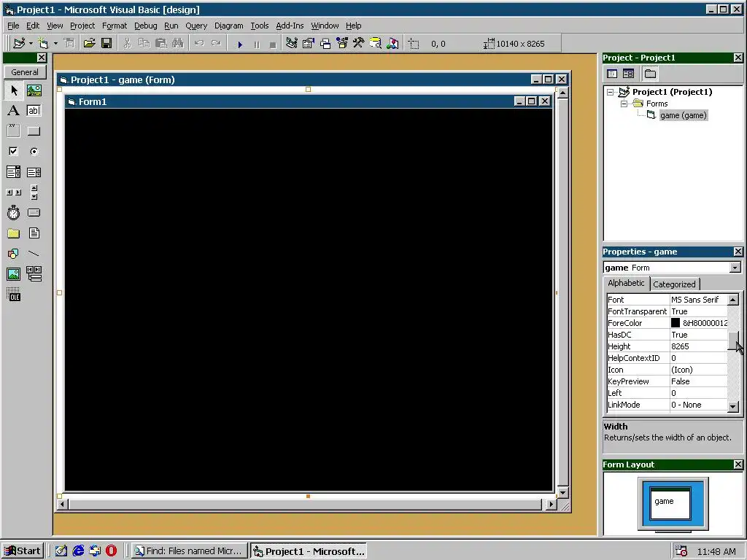Click the Add Form toolbar icon
The width and height of the screenshot is (747, 560).
43,43
